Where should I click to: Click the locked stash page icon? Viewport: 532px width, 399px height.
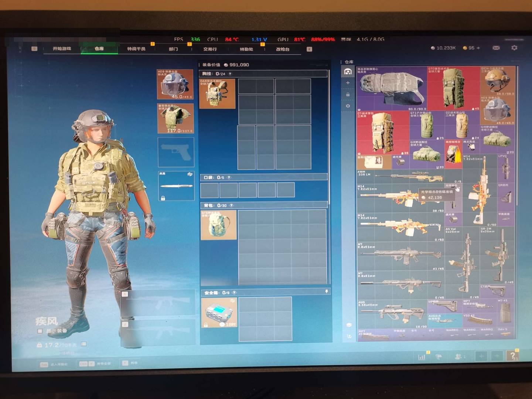pos(348,95)
